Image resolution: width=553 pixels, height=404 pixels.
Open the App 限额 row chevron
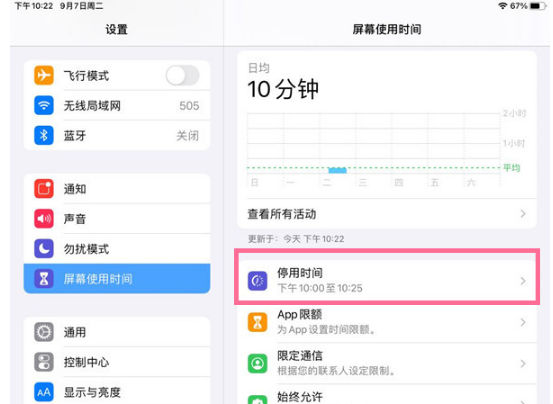point(523,322)
